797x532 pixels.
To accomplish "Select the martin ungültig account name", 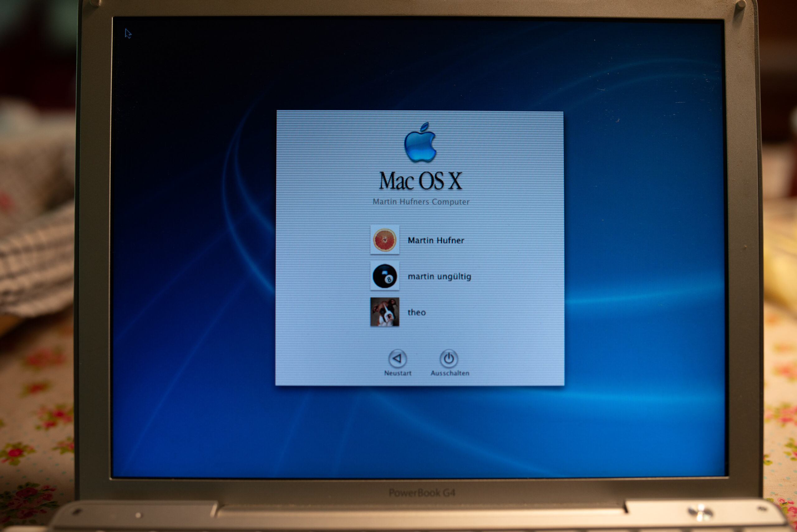I will 439,276.
